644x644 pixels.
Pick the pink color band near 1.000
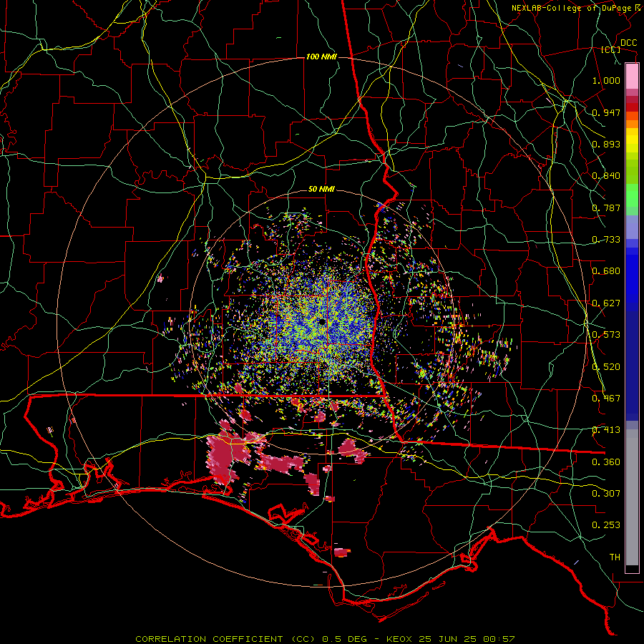632,77
